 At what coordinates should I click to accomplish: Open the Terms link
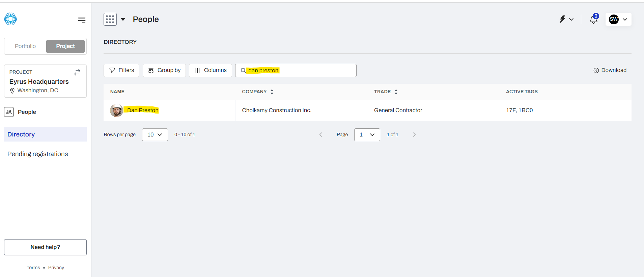click(x=33, y=268)
